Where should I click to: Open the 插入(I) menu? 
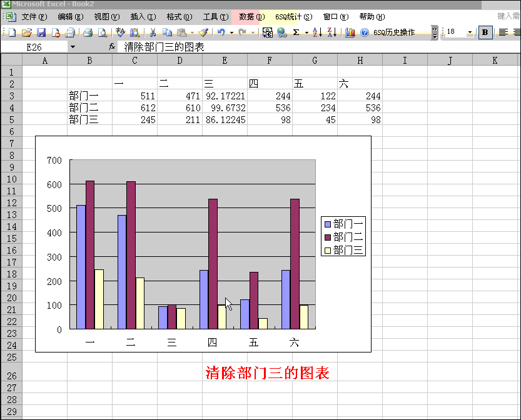point(143,17)
